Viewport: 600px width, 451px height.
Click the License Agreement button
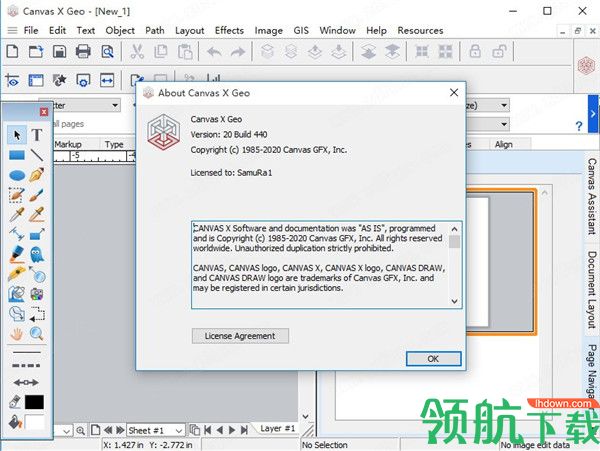tap(240, 336)
